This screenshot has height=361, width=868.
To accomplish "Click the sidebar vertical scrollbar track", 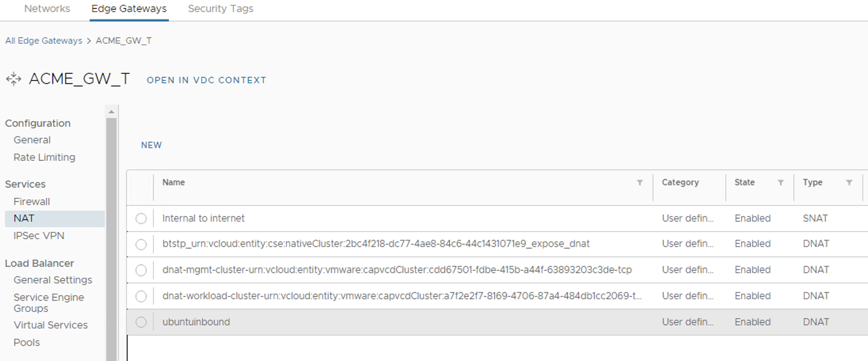I will [x=111, y=237].
